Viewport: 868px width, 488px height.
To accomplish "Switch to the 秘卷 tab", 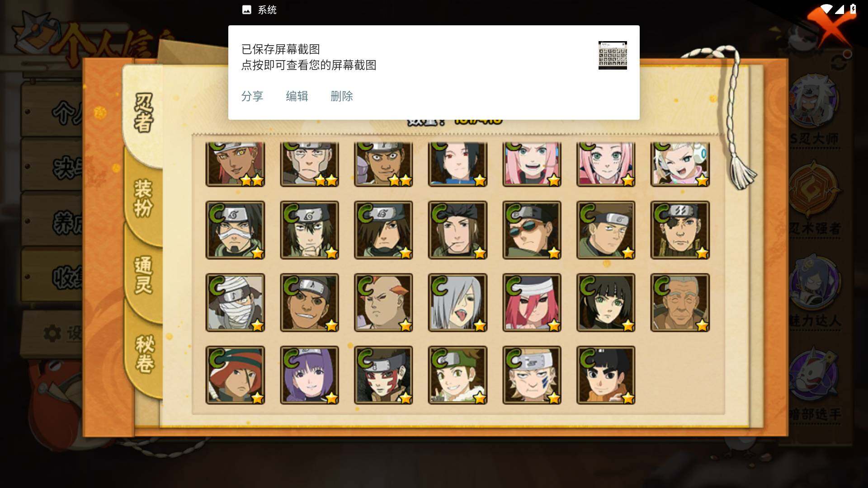I will (x=145, y=354).
